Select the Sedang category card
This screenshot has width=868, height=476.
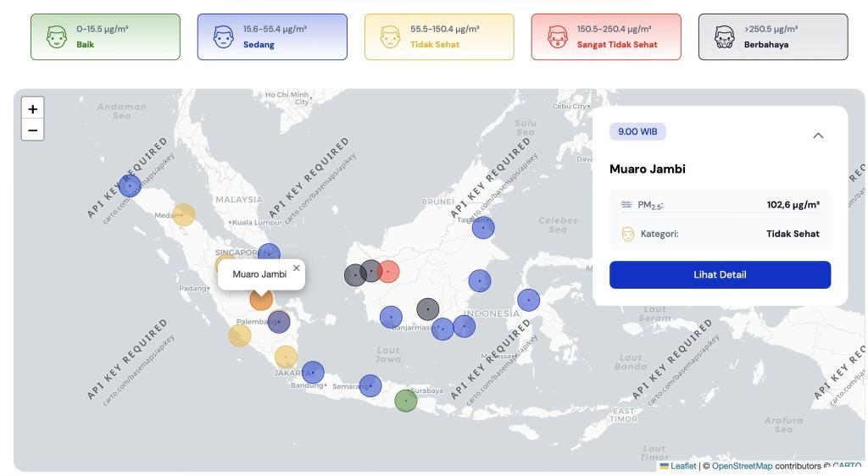pos(272,37)
